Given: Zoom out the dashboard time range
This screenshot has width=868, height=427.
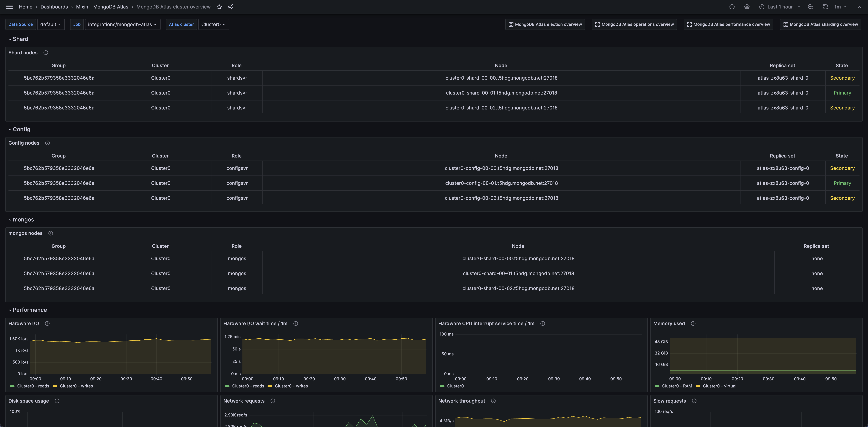Looking at the screenshot, I should pyautogui.click(x=810, y=7).
